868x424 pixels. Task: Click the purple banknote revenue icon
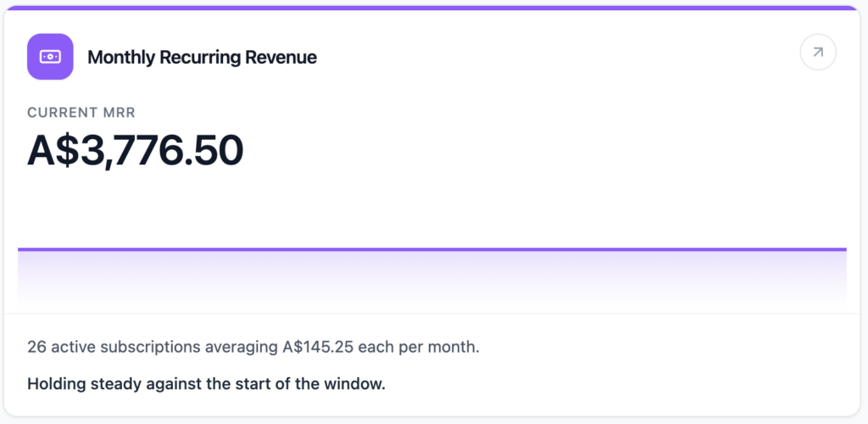[x=50, y=57]
